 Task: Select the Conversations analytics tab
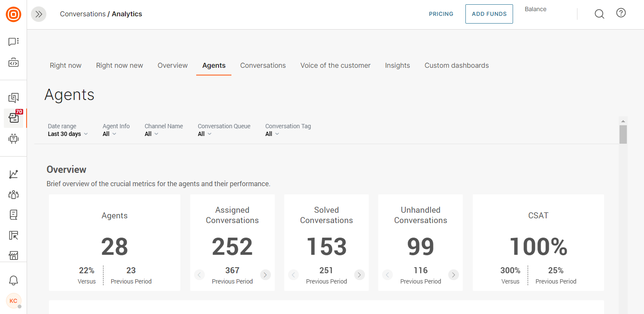(263, 65)
